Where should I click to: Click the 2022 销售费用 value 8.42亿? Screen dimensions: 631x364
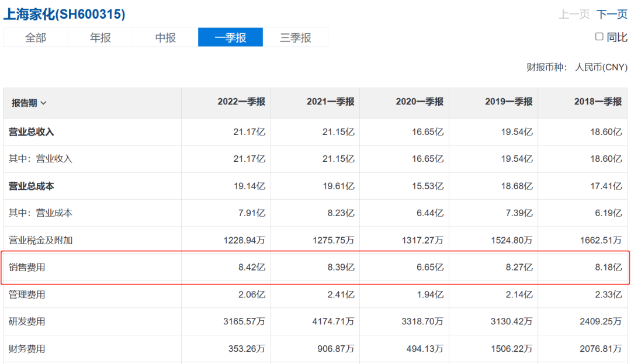point(252,268)
